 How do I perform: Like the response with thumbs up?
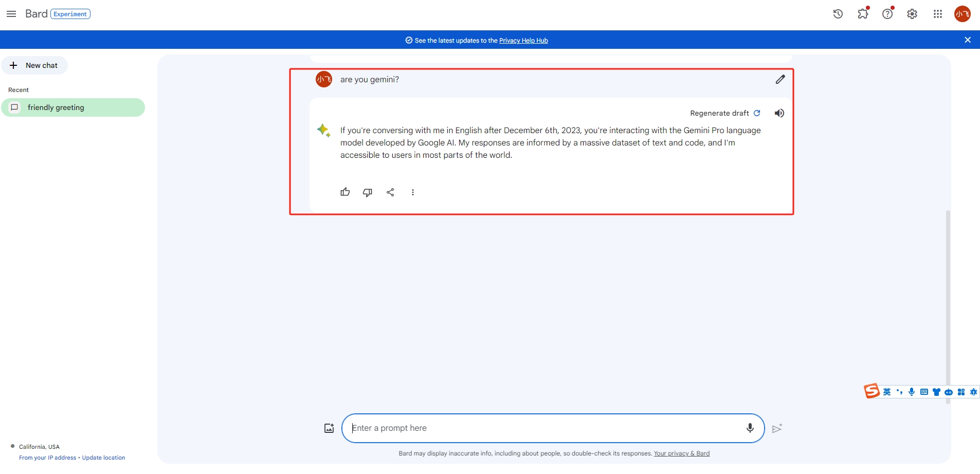coord(345,192)
